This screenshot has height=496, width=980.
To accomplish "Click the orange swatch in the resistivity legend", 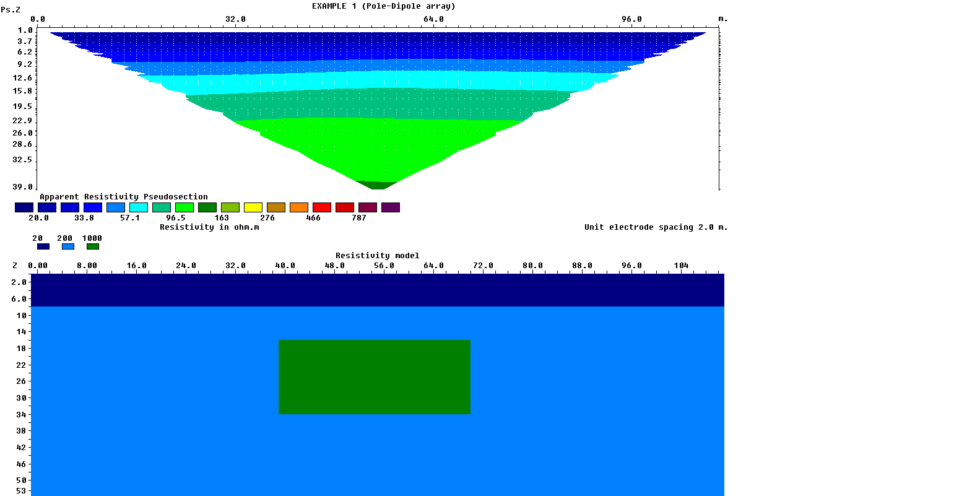I will (299, 207).
